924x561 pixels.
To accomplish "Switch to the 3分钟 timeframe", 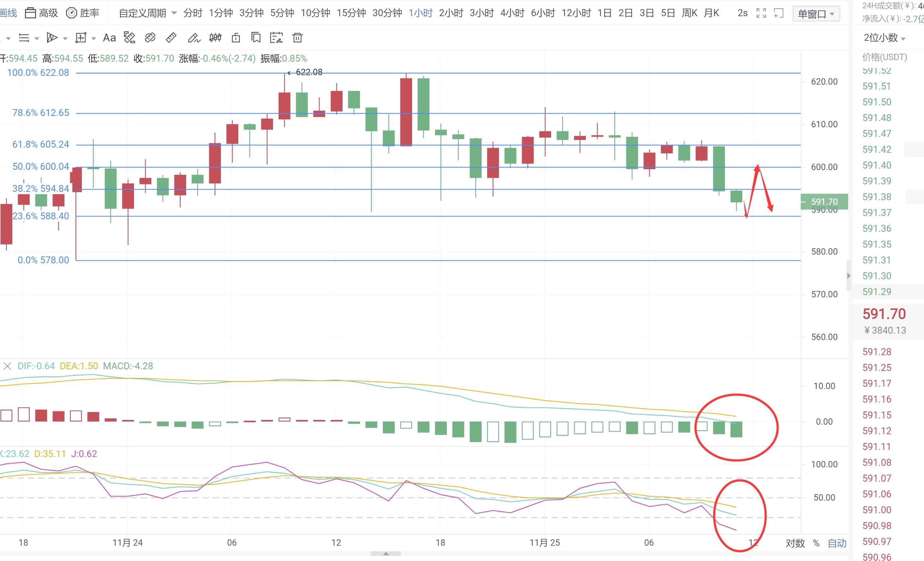I will [252, 13].
